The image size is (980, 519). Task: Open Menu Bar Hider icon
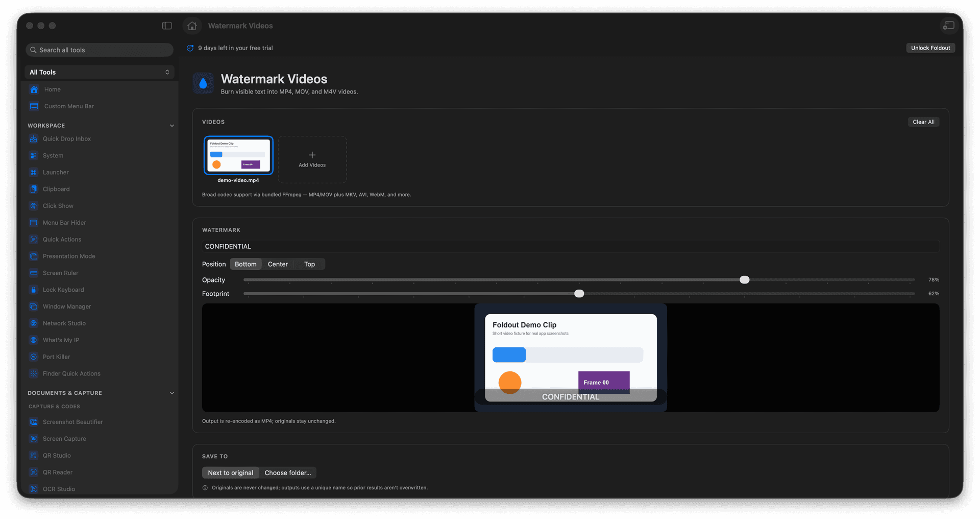[34, 223]
